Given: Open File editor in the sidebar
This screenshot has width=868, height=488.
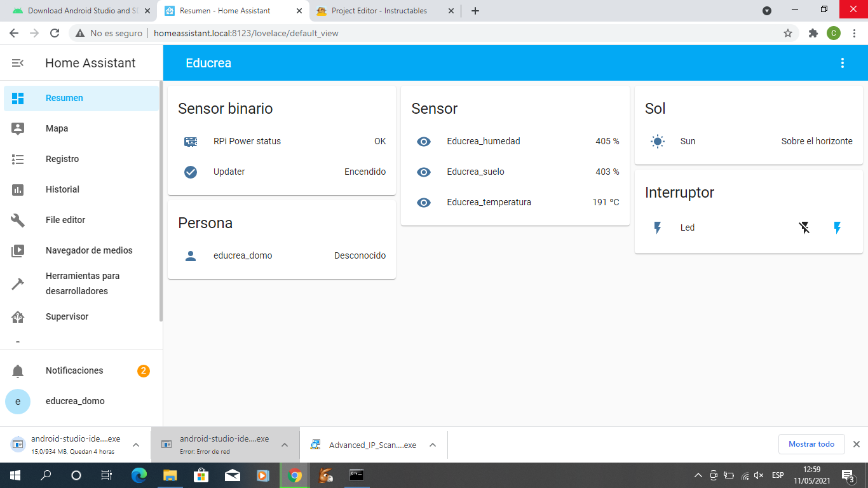Looking at the screenshot, I should click(81, 220).
